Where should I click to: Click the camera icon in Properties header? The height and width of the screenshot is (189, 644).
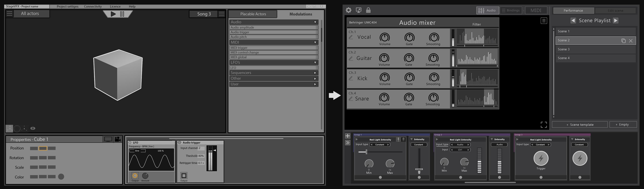click(x=118, y=139)
